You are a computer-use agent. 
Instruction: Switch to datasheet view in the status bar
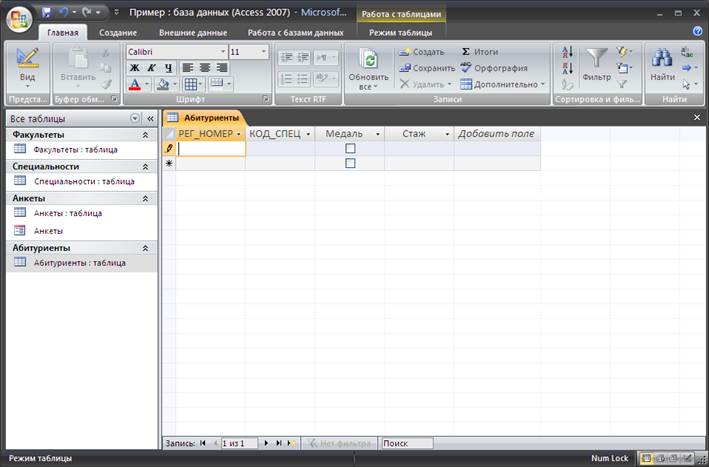coord(646,458)
